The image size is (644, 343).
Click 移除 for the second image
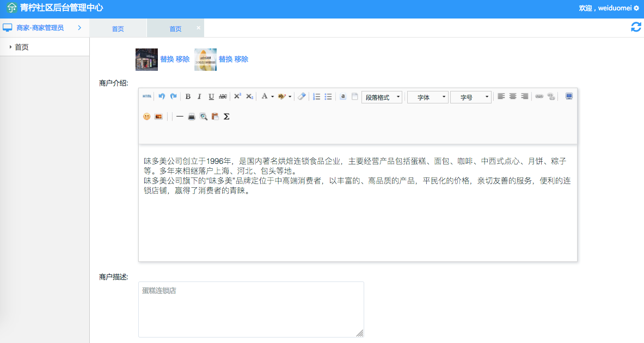(242, 59)
